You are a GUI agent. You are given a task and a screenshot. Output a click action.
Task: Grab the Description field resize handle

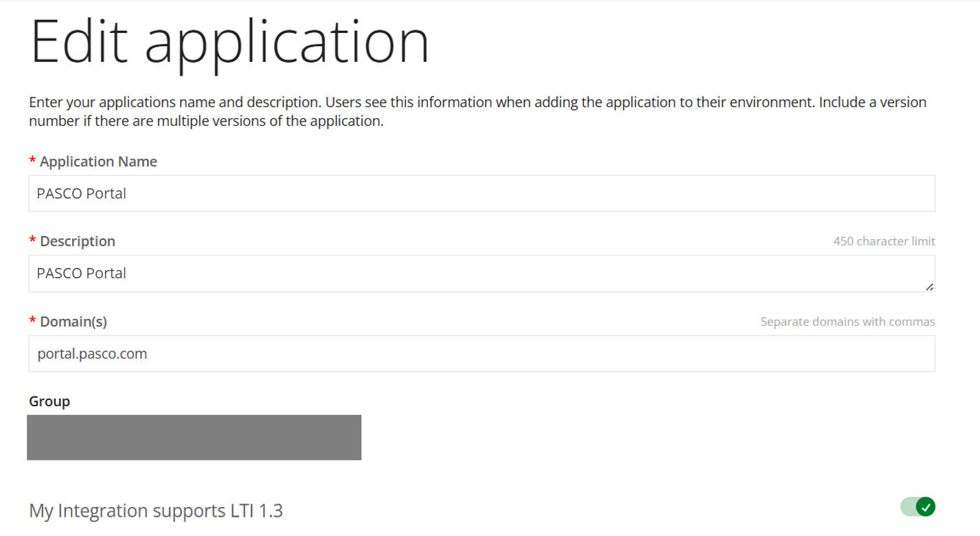coord(929,287)
